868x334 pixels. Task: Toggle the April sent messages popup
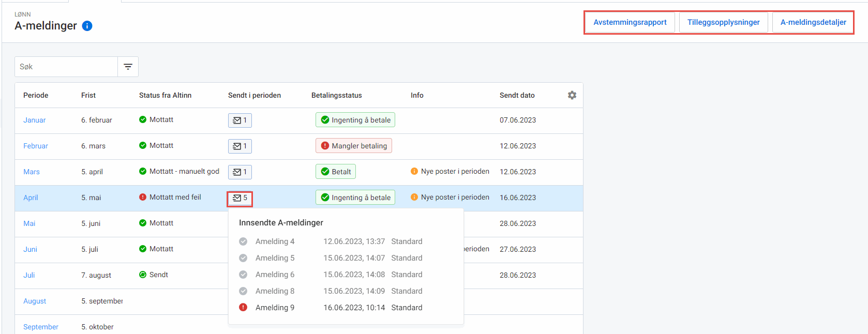[240, 198]
